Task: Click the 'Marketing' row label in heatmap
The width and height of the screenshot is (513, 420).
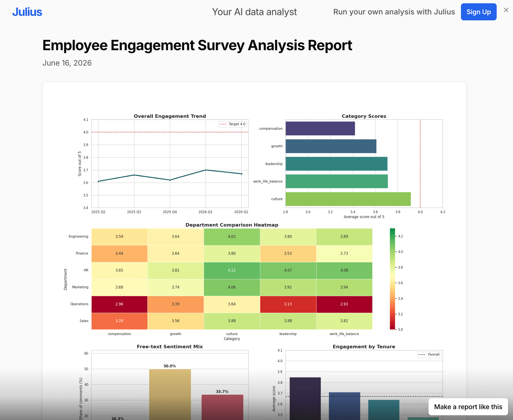Action: [x=80, y=287]
